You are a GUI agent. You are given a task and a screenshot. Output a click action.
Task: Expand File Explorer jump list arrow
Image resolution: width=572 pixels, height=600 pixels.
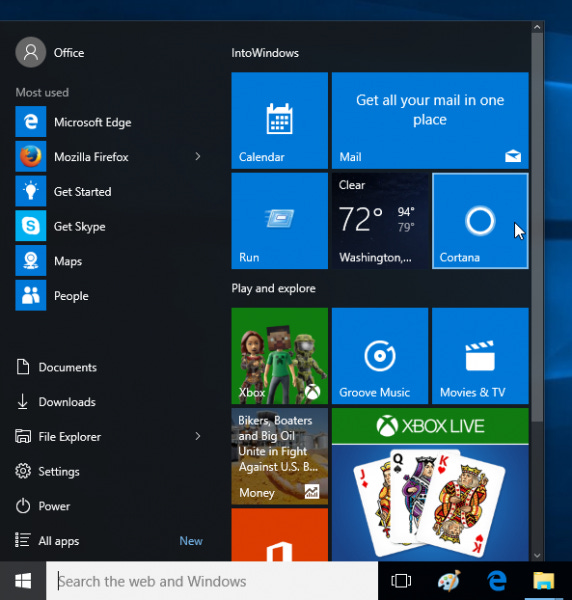pos(197,436)
